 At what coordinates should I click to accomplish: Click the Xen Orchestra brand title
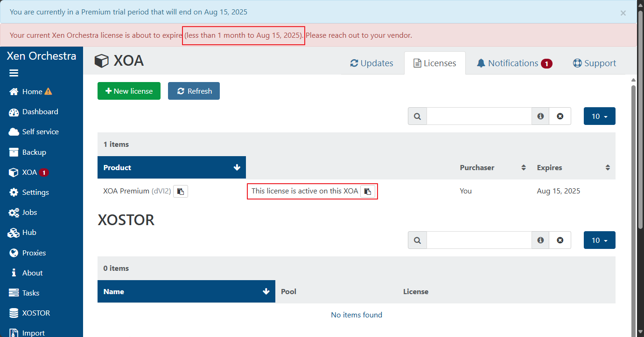[x=42, y=56]
